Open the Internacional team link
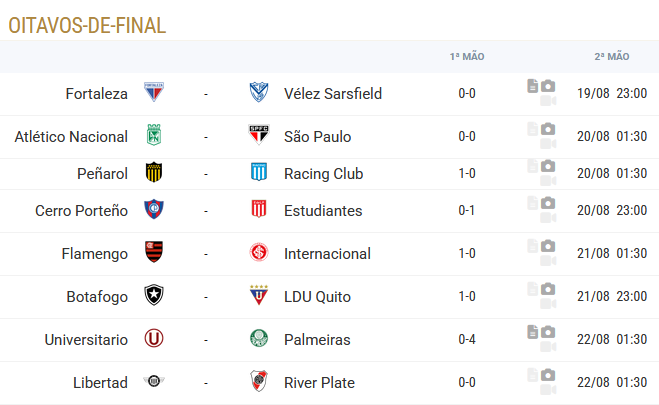The image size is (659, 405). (327, 254)
